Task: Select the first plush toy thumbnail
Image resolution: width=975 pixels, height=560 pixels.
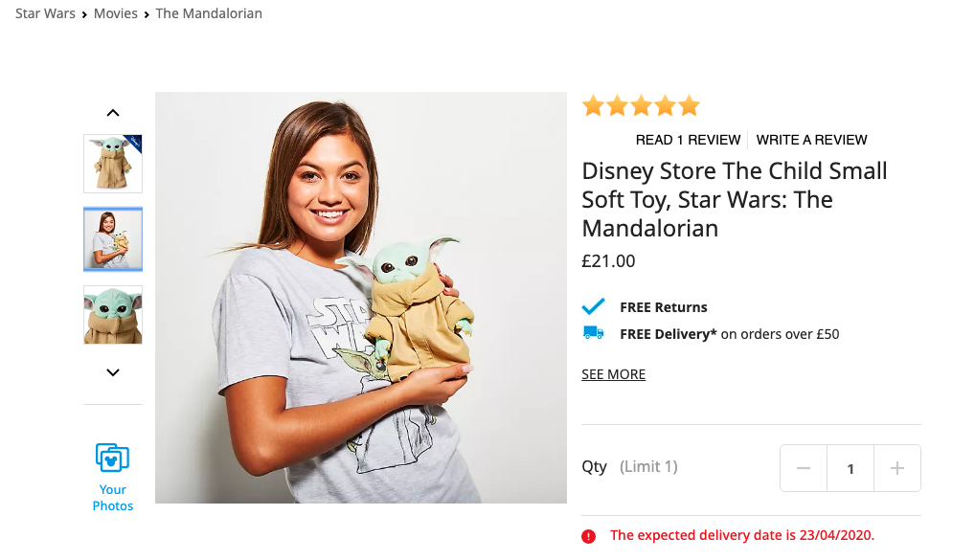Action: pyautogui.click(x=113, y=164)
